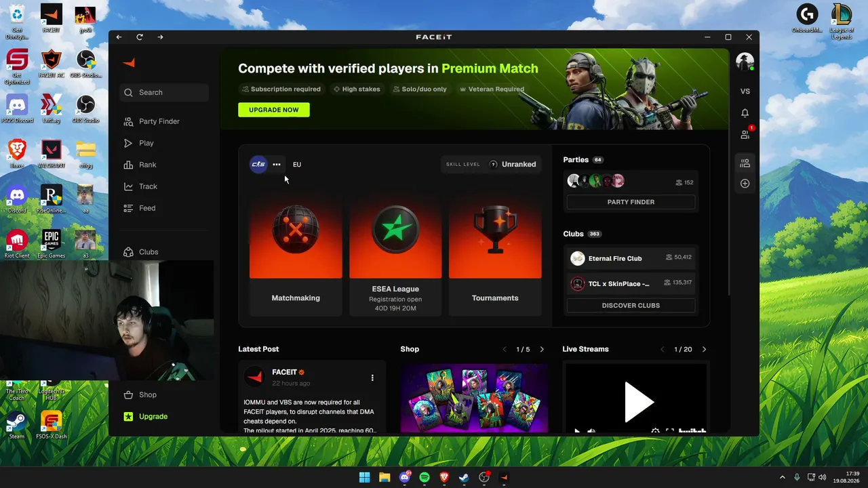Reload the FACEIT page with refresh icon
The width and height of the screenshot is (868, 488).
tap(140, 37)
